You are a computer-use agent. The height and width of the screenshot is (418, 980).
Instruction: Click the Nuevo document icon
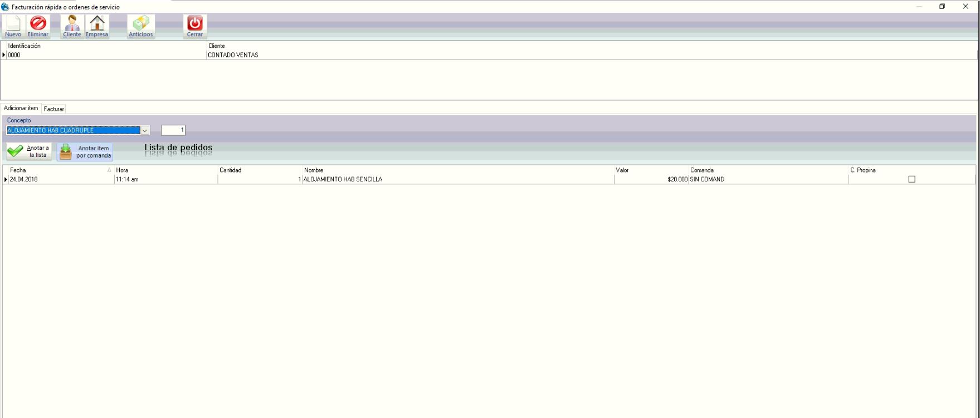(13, 26)
